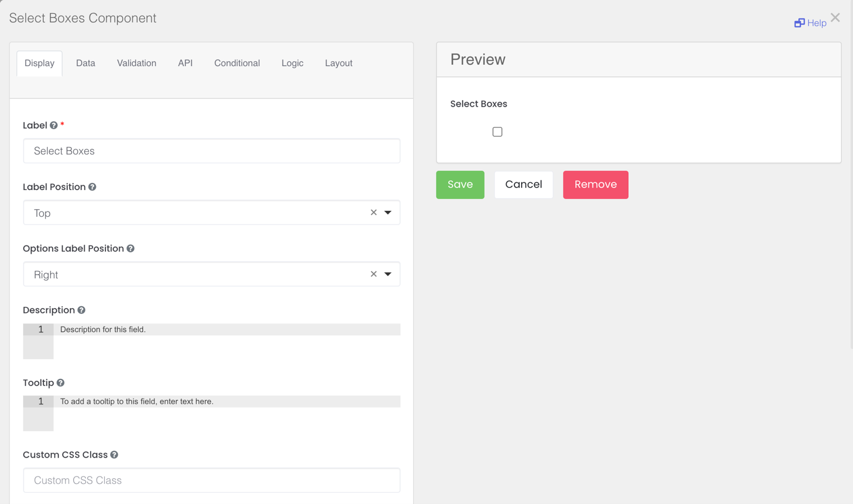Screen dimensions: 853x504
Task: Switch to the Data tab
Action: 85,63
